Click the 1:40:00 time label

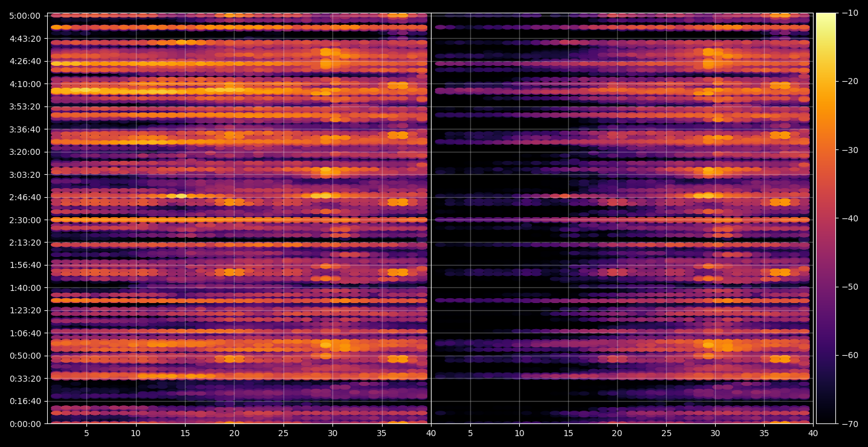click(25, 288)
